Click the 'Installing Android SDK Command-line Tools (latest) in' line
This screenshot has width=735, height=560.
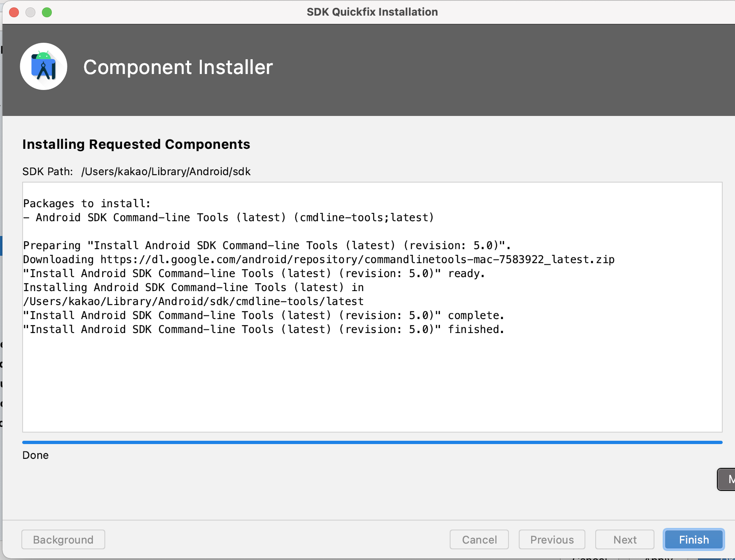193,287
